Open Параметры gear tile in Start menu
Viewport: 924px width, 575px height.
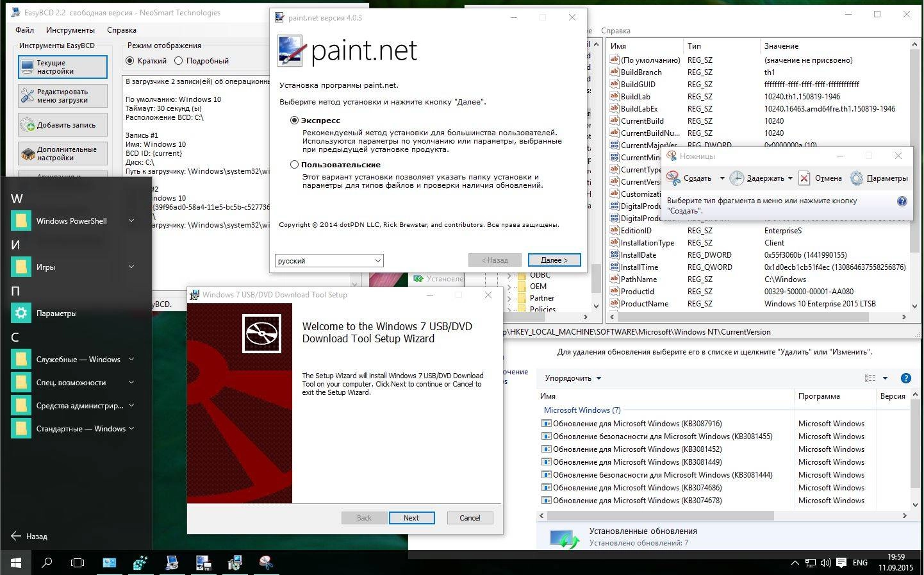pyautogui.click(x=21, y=313)
